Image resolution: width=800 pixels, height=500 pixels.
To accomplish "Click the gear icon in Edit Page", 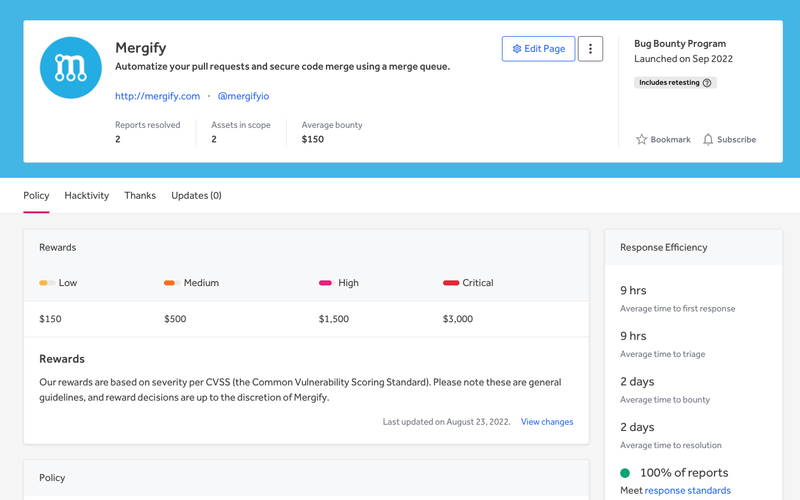I will point(516,49).
